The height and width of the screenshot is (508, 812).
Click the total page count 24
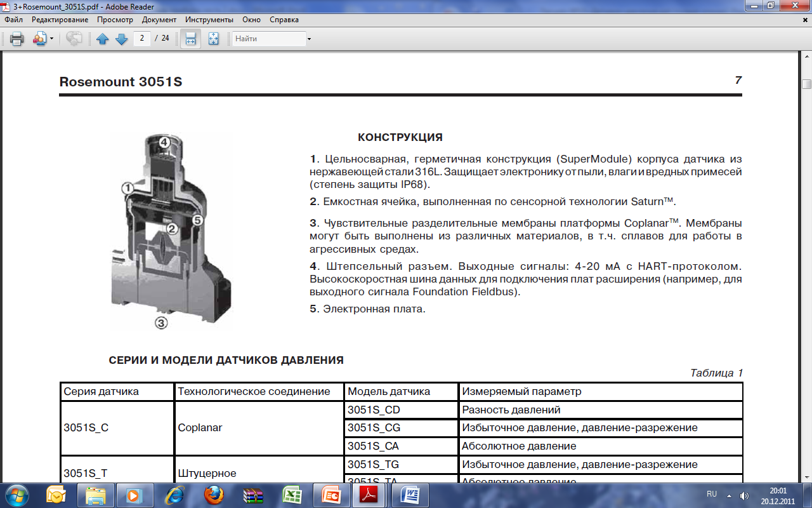pyautogui.click(x=165, y=38)
